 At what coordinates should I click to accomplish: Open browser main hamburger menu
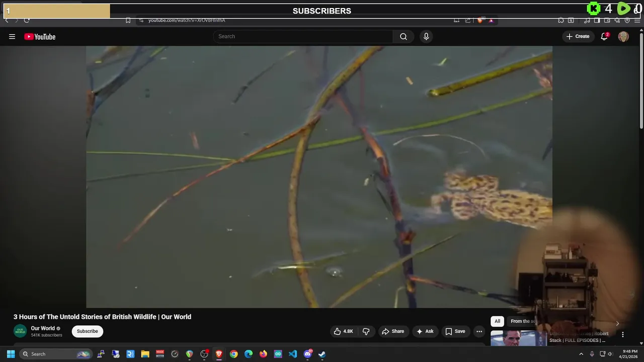[637, 20]
